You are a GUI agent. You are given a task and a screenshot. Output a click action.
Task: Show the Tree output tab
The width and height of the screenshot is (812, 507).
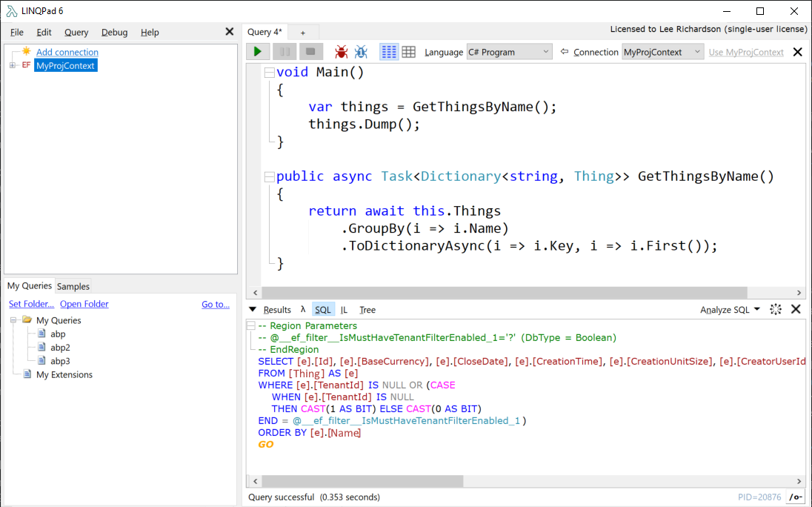click(x=367, y=310)
